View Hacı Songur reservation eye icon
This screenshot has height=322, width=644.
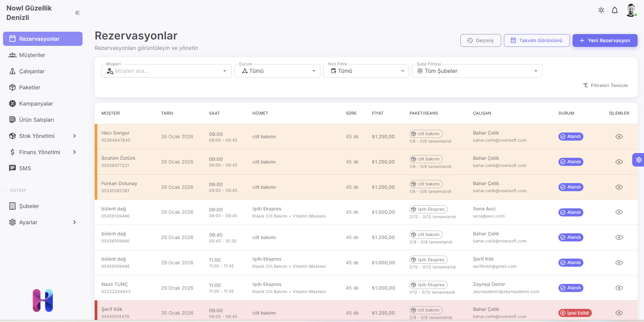[619, 137]
